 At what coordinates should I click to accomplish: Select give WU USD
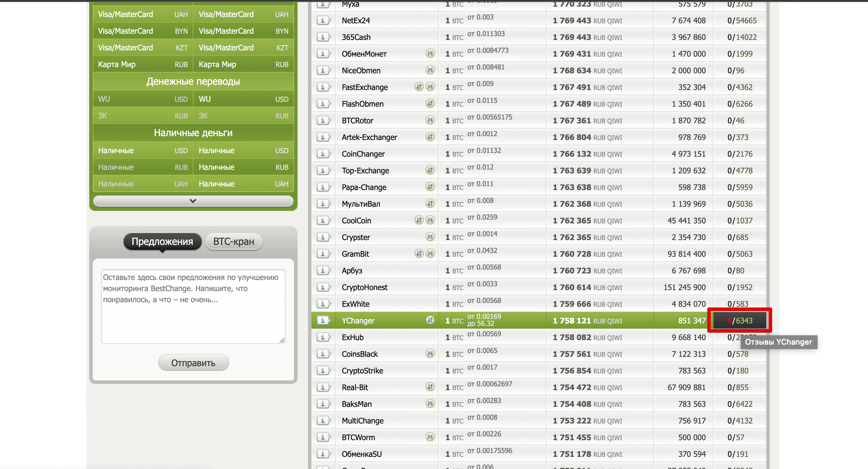tap(143, 99)
